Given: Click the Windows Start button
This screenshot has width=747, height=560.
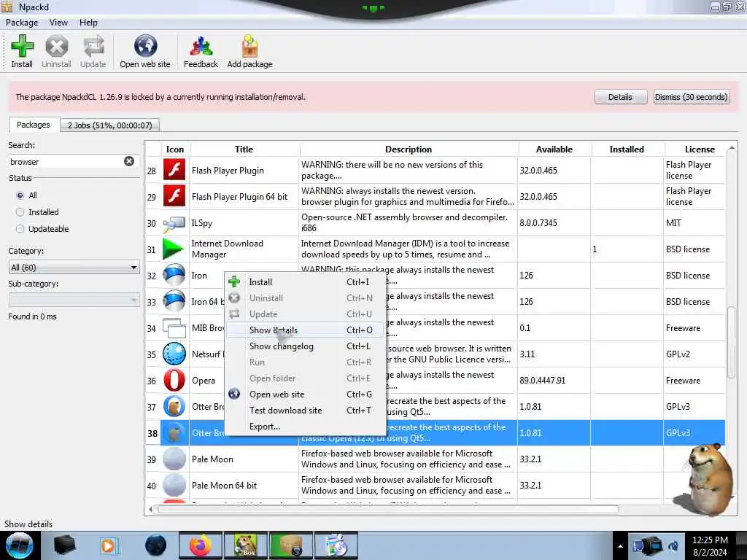Looking at the screenshot, I should click(19, 545).
